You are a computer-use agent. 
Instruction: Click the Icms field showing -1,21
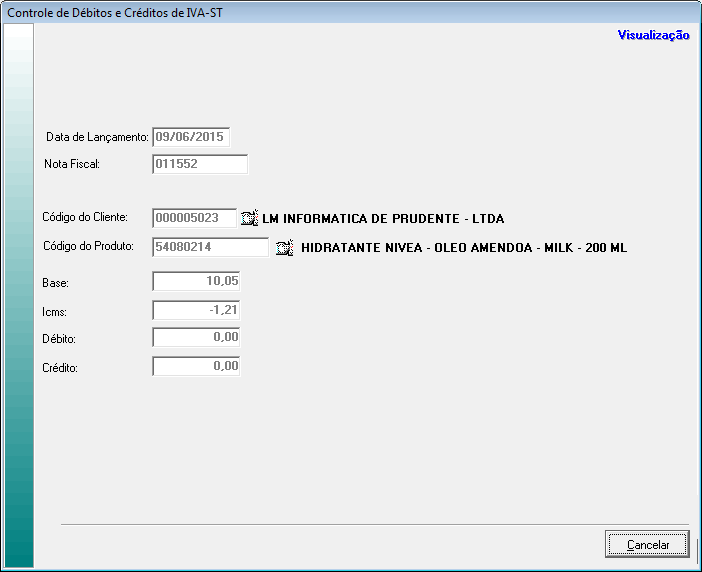coord(197,311)
